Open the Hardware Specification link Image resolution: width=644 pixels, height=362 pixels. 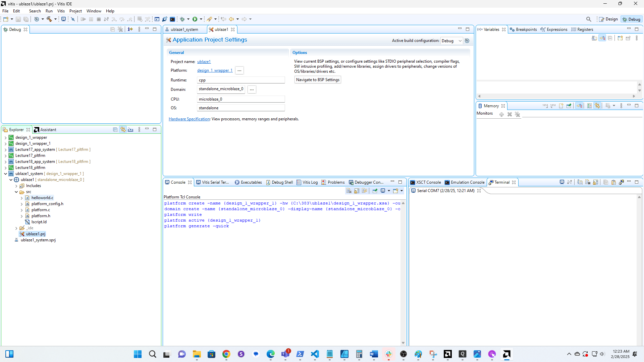[x=189, y=119]
